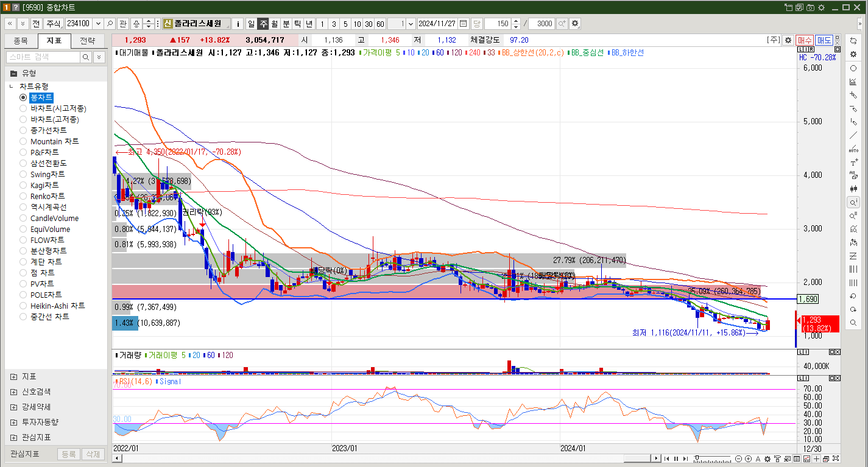Viewport: 868px width, 467px height.
Task: Click the smart search input field
Action: point(43,57)
